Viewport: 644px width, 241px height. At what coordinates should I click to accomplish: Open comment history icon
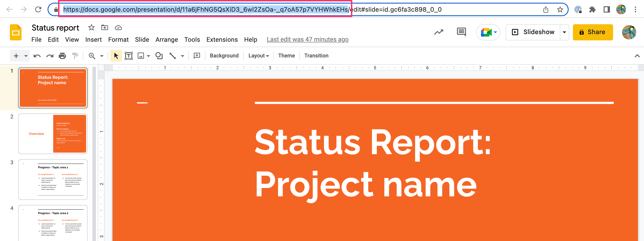point(461,32)
